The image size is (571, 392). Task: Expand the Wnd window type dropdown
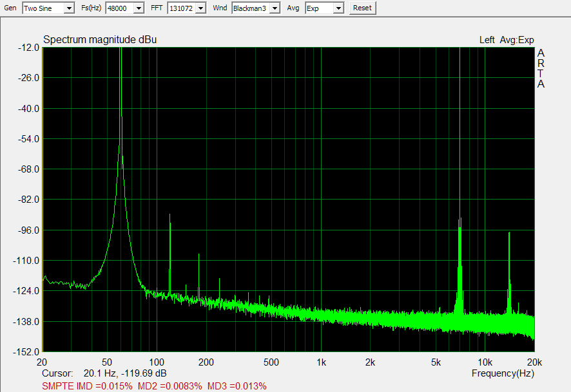pos(275,8)
